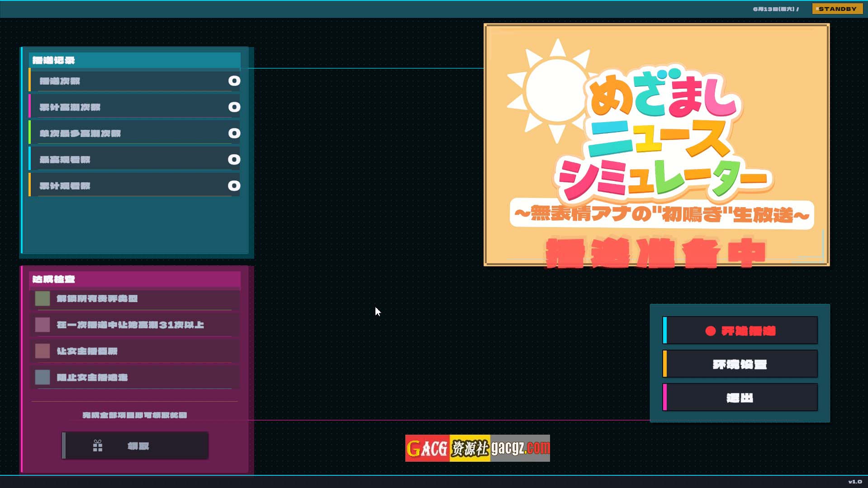Click the 完成全部项目即可领取奖励 hint text
The width and height of the screenshot is (868, 488).
(x=135, y=415)
